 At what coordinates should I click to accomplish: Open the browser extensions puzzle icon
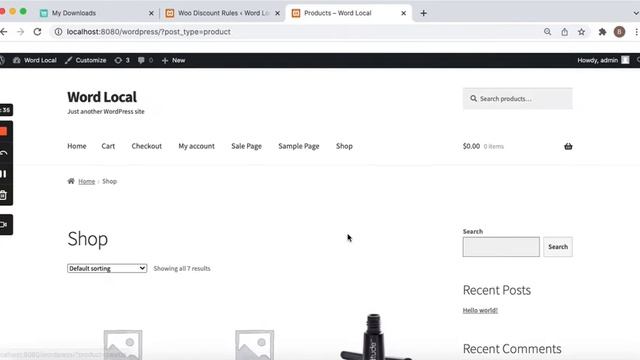602,32
